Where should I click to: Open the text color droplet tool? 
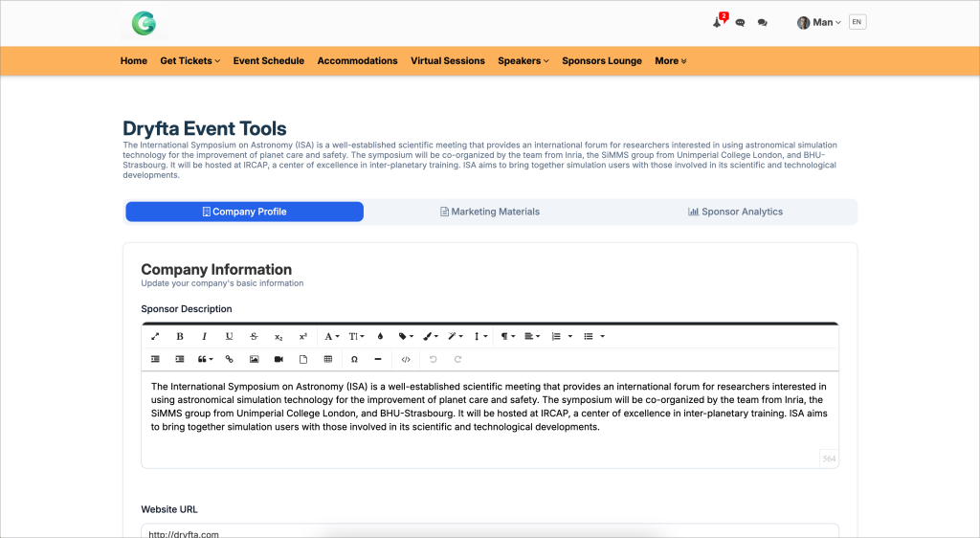click(x=380, y=336)
